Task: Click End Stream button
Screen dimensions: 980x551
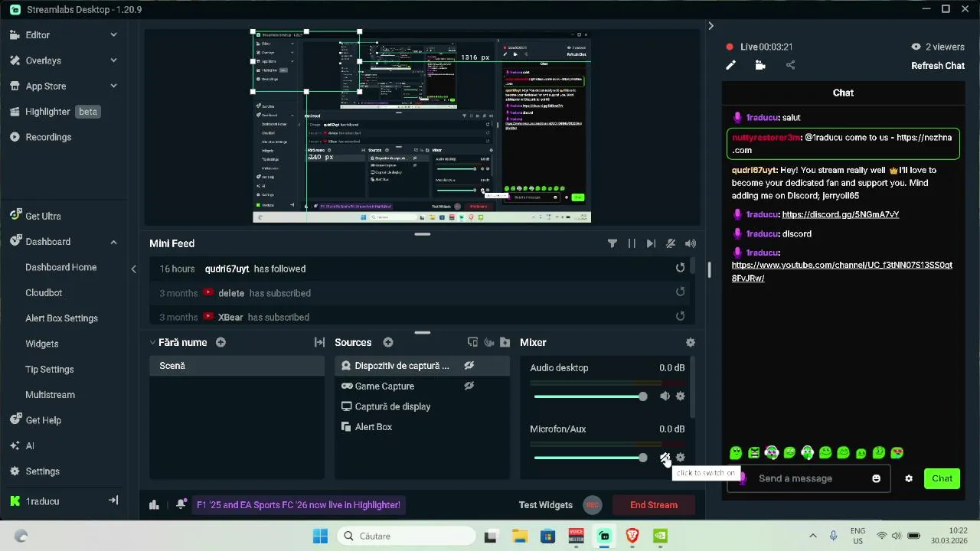Action: coord(653,505)
